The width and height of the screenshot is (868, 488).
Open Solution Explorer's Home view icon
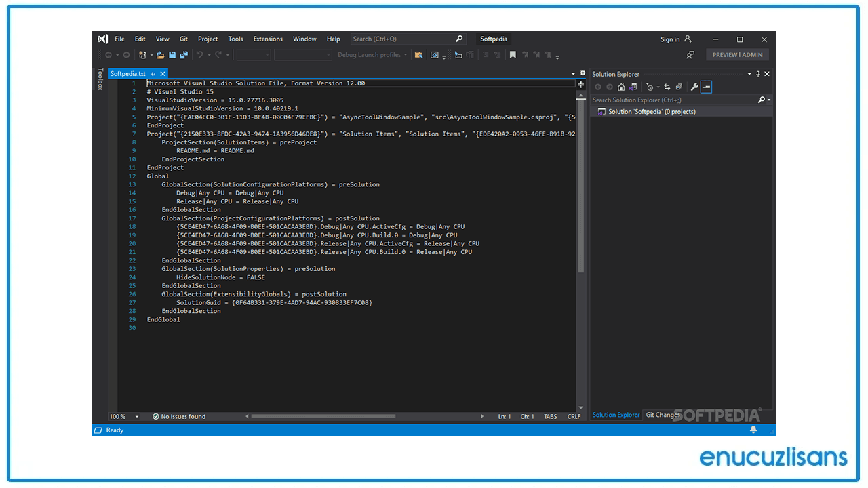click(621, 86)
